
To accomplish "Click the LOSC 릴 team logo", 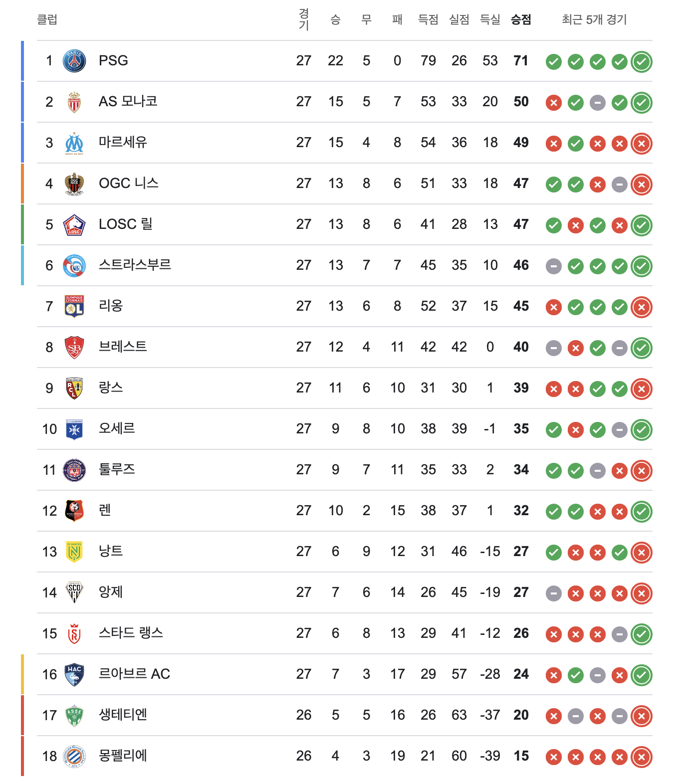I will coord(74,224).
